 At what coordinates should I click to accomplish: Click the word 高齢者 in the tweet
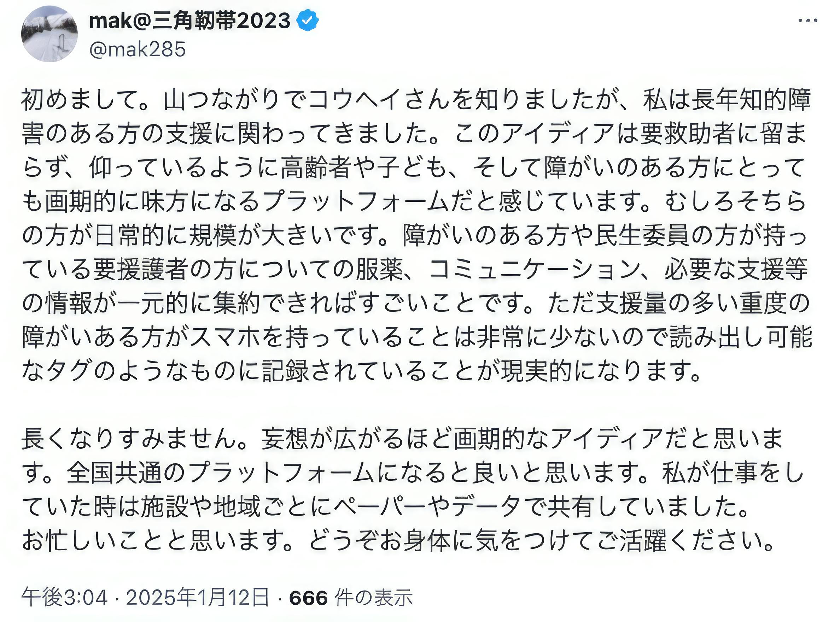click(316, 168)
